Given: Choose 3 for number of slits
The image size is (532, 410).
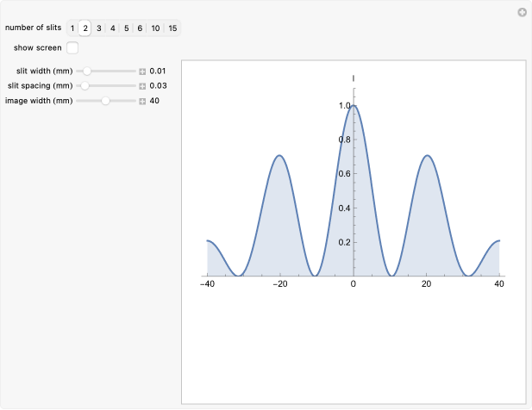Looking at the screenshot, I should (99, 28).
